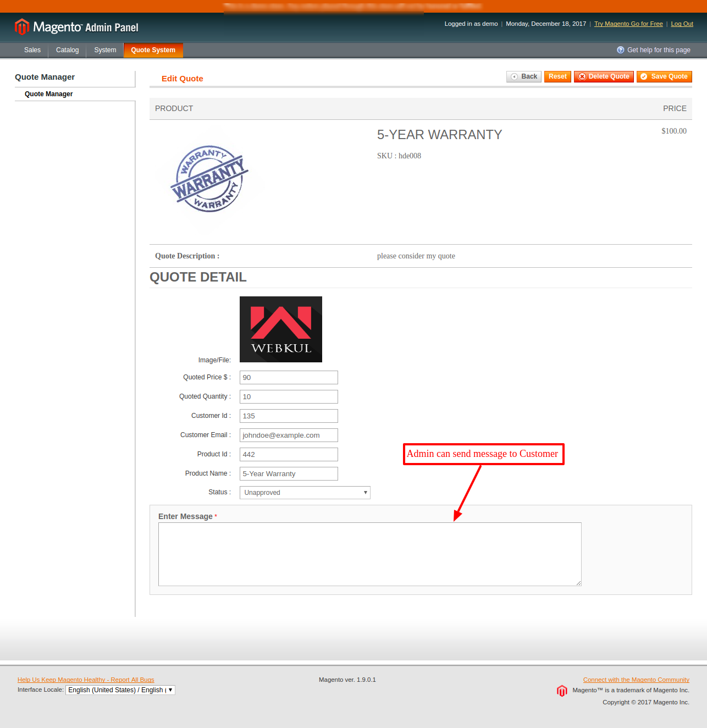707x728 pixels.
Task: Click inside the Enter Message textarea
Action: 370,554
